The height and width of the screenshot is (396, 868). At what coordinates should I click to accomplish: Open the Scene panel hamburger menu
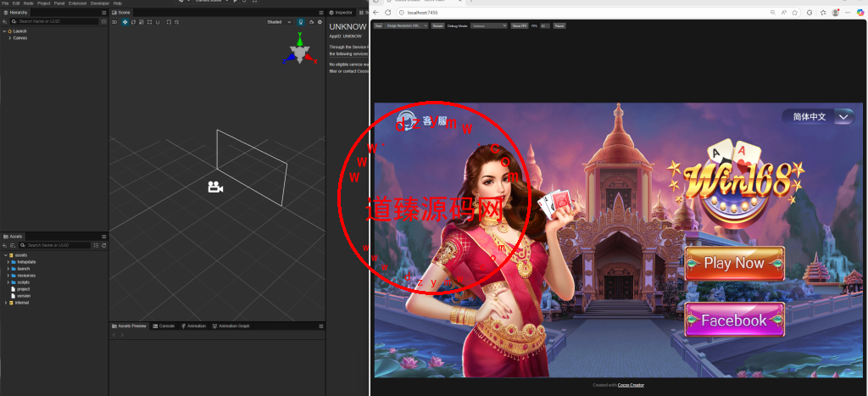coord(321,12)
